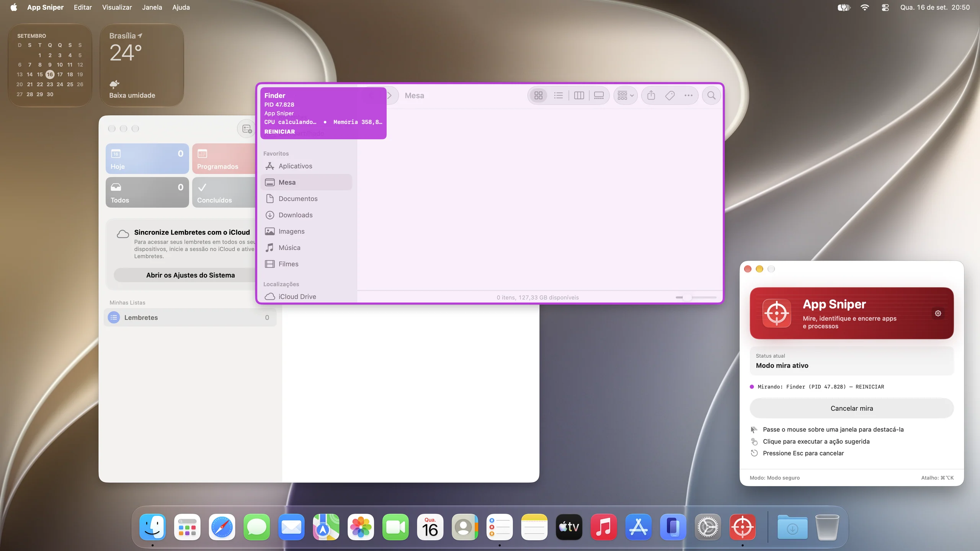Open Control Center in menu bar
Viewport: 980px width, 551px height.
(x=885, y=7)
